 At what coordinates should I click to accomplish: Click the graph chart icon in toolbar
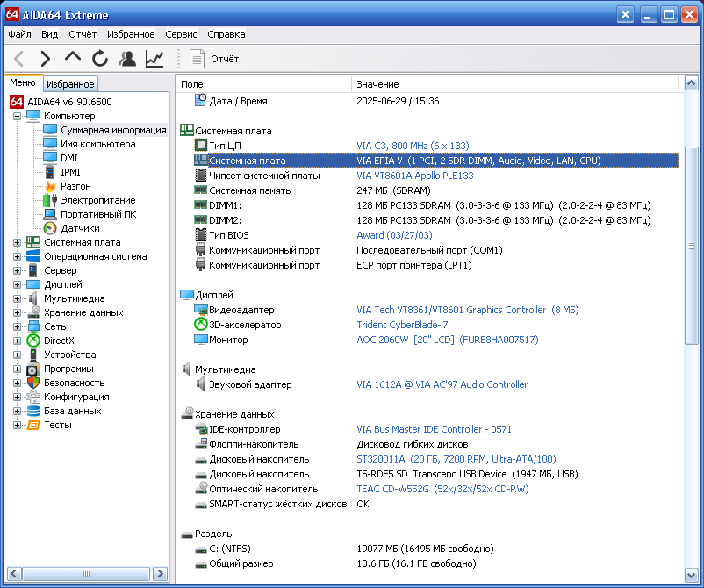(154, 59)
